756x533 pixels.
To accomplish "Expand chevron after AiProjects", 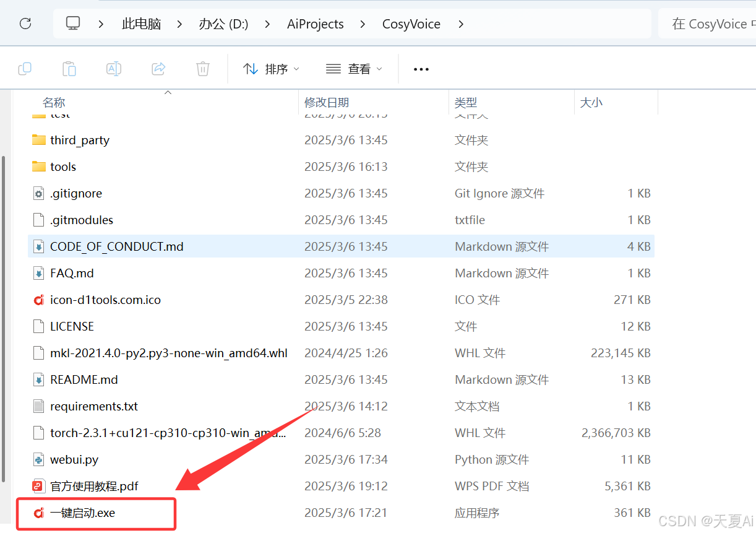I will tap(363, 24).
